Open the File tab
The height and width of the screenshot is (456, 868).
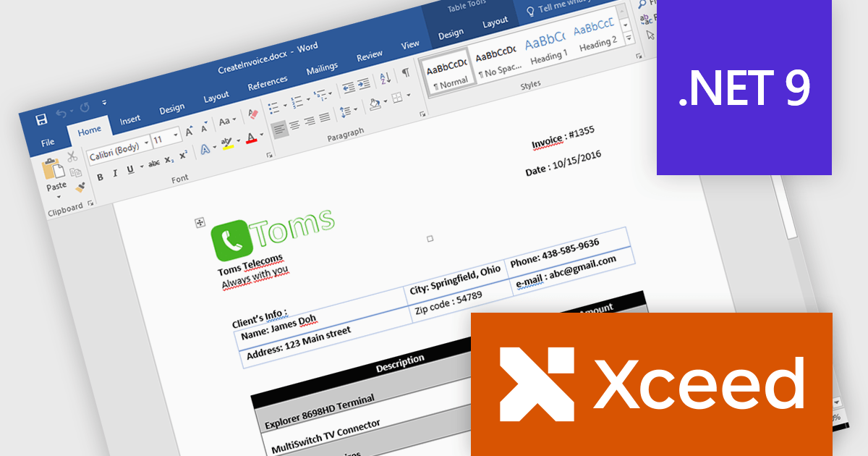tap(48, 142)
